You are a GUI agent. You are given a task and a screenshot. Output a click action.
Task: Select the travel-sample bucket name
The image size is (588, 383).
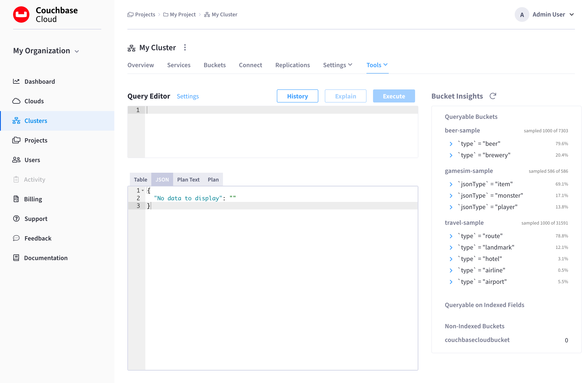(464, 223)
